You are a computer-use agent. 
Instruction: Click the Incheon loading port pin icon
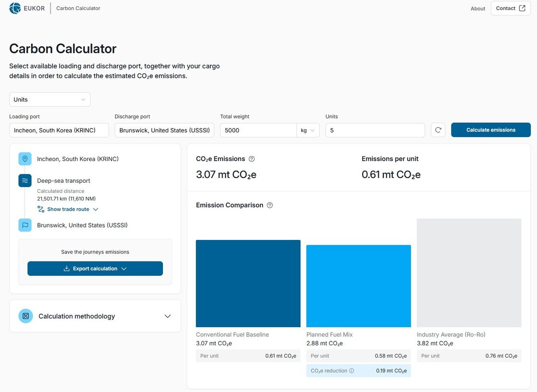pyautogui.click(x=24, y=158)
